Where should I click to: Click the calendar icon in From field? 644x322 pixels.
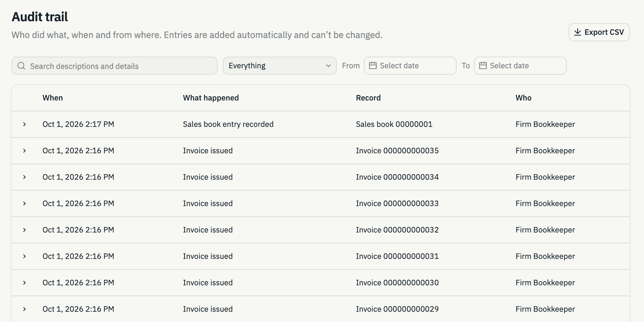pos(373,66)
